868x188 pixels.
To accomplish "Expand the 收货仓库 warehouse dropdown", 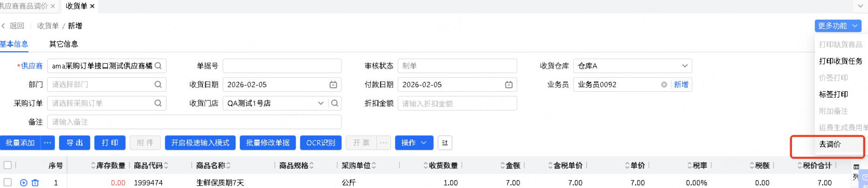I will pos(684,66).
